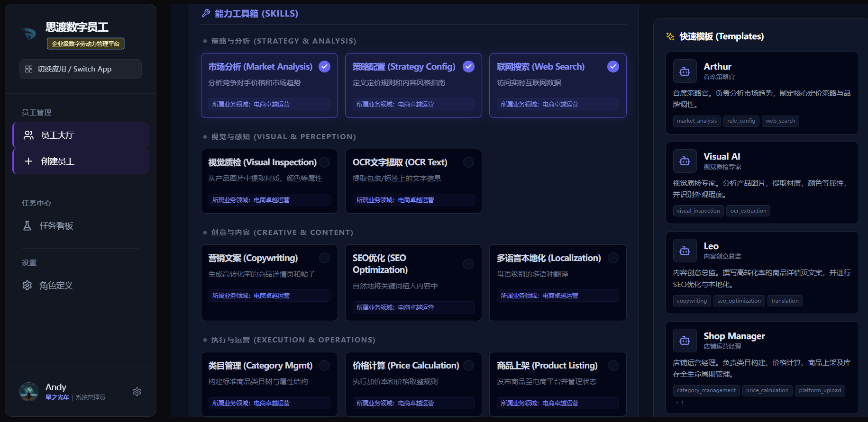Image resolution: width=868 pixels, height=422 pixels.
Task: Click the settings gear next to Andy
Action: (137, 392)
